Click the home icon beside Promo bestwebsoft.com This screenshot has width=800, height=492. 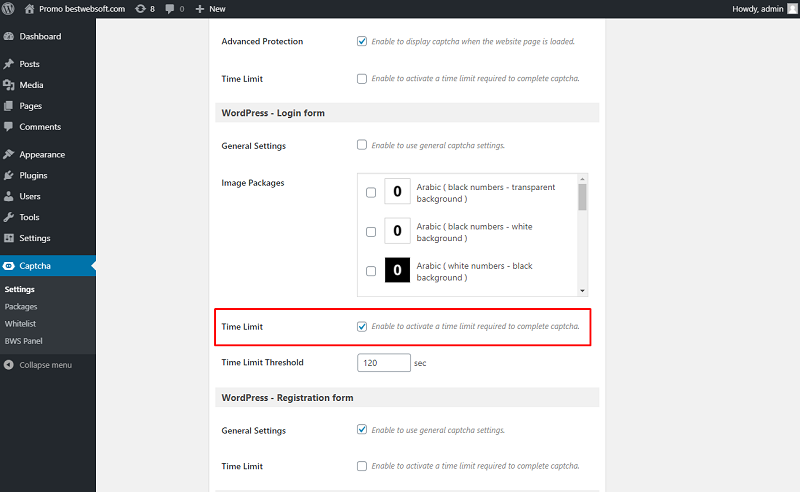click(30, 9)
